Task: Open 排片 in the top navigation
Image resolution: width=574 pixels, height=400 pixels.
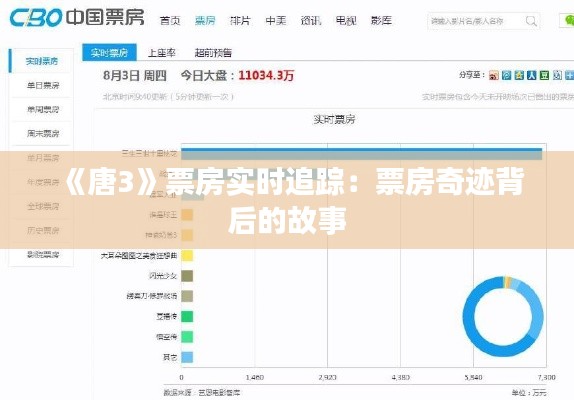Action: [x=240, y=20]
